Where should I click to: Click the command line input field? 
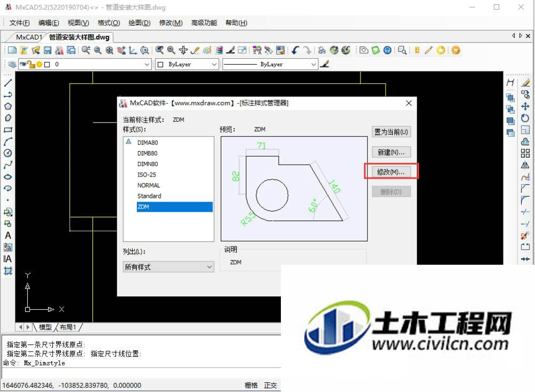(x=141, y=372)
